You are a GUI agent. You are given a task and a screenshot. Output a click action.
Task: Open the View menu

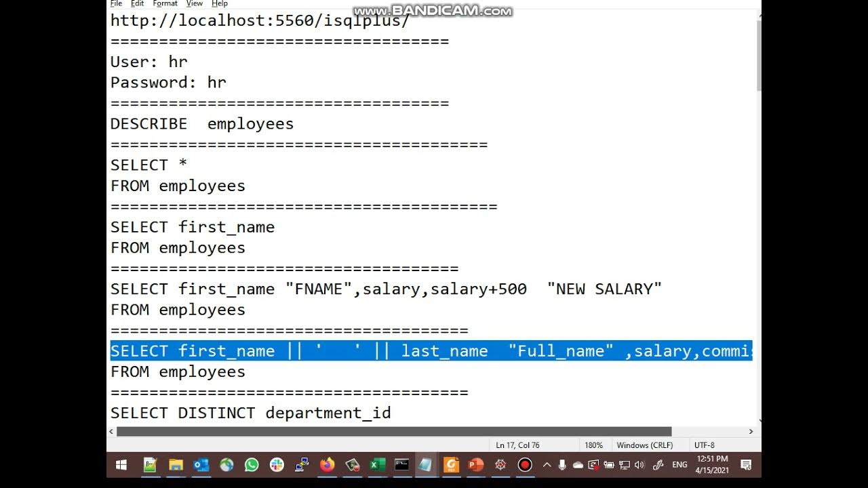195,4
